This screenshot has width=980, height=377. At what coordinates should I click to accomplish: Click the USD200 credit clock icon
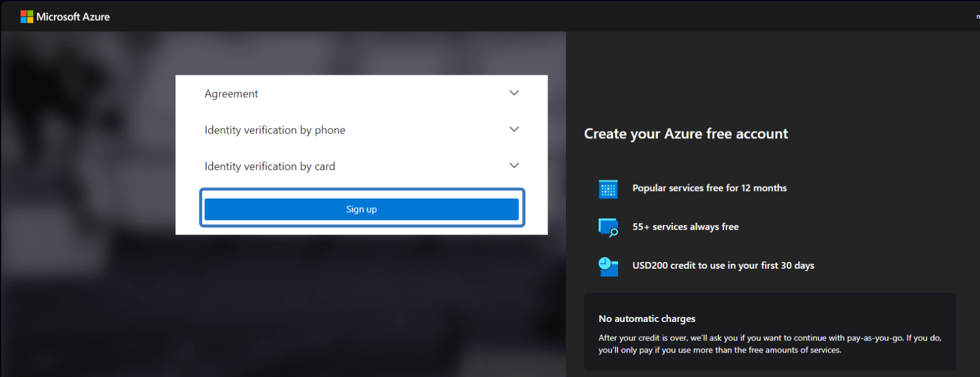tap(608, 266)
